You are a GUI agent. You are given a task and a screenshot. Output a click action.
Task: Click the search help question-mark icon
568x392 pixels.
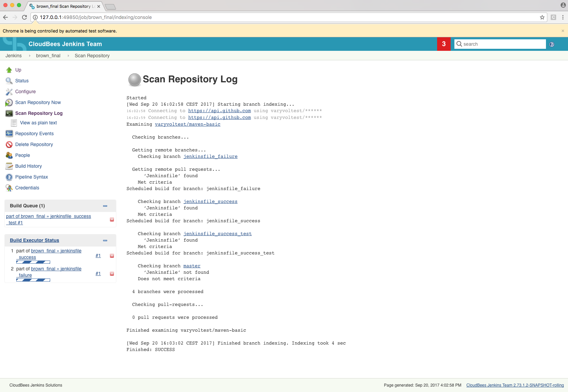[552, 44]
